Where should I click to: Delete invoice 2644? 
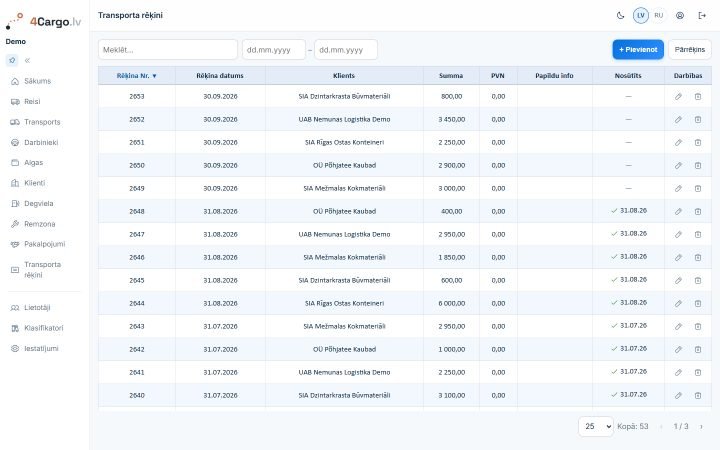click(x=698, y=304)
